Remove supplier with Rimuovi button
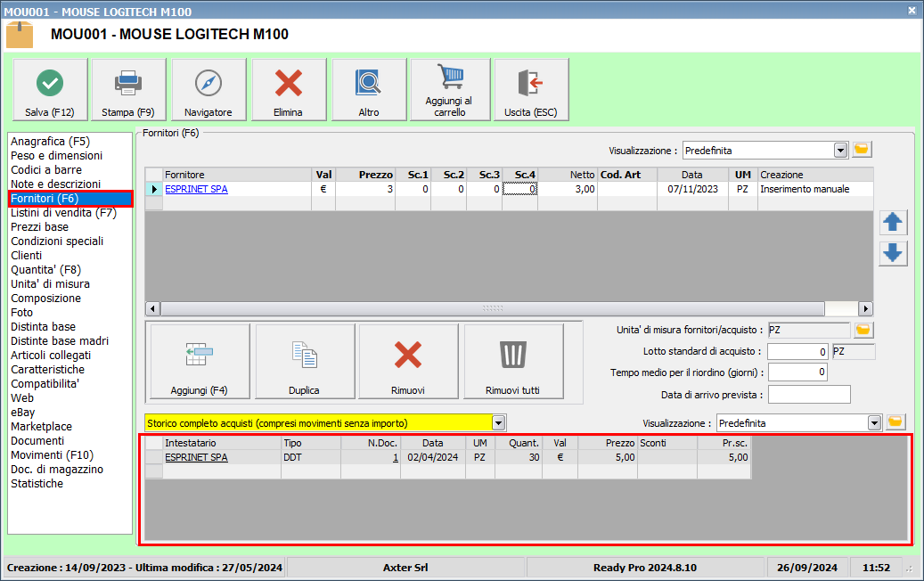 (x=408, y=361)
